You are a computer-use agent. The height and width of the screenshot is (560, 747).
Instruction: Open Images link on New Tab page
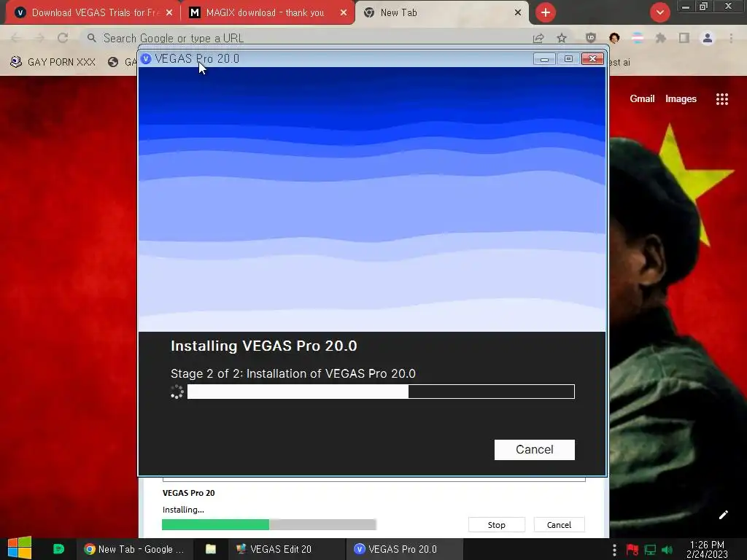click(681, 98)
